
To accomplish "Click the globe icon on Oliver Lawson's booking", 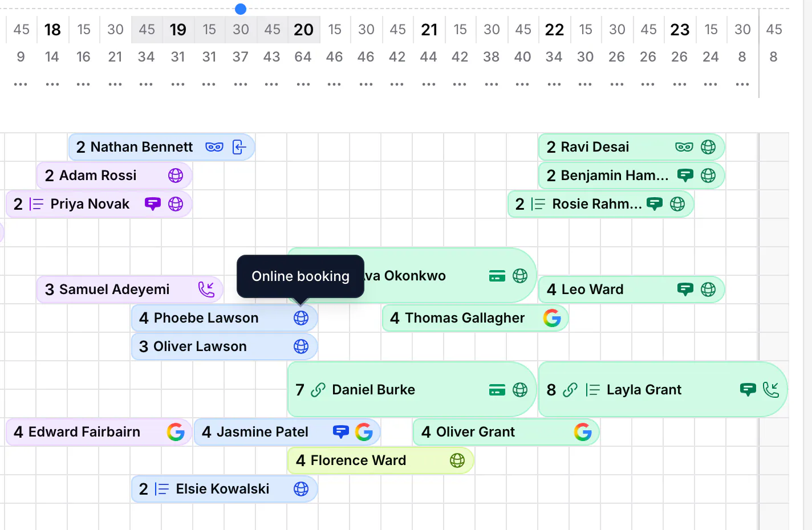I will [x=301, y=346].
